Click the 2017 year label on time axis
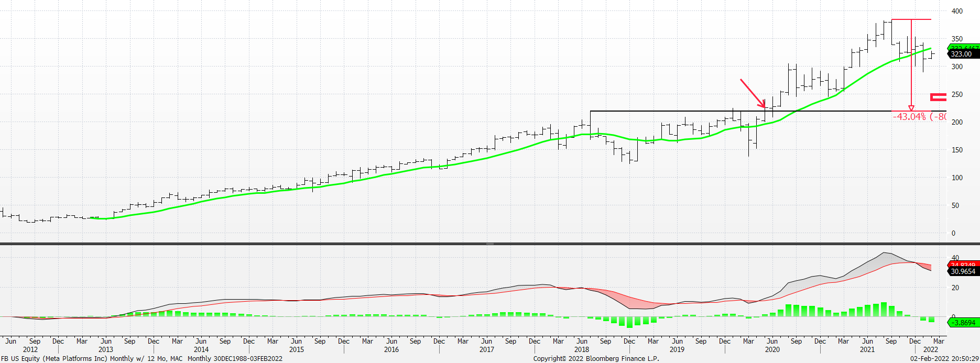Viewport: 980px width, 363px height. [x=487, y=349]
